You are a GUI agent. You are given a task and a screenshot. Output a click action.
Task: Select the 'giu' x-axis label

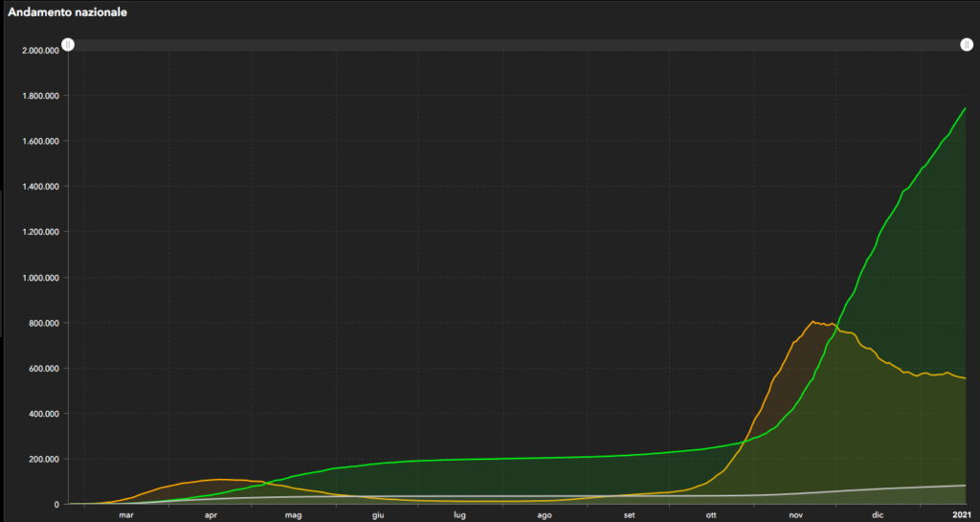point(378,514)
